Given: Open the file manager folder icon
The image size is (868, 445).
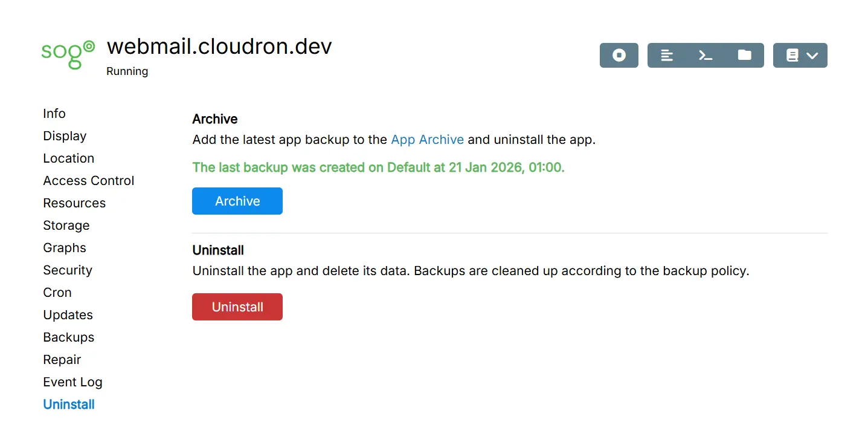Looking at the screenshot, I should (744, 55).
